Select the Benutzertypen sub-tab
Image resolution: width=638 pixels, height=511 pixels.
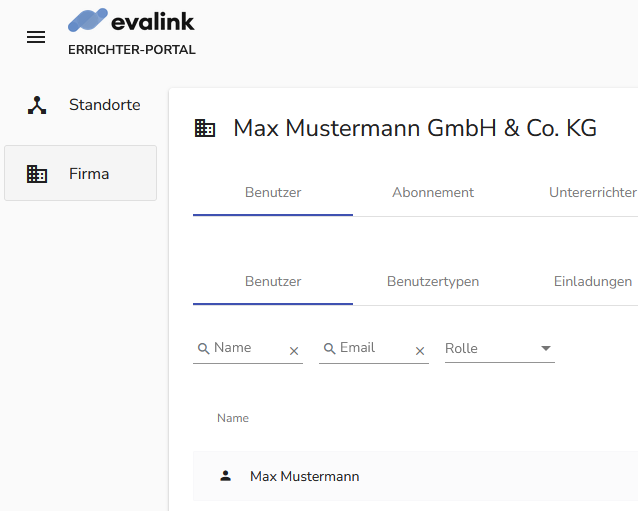tap(433, 282)
